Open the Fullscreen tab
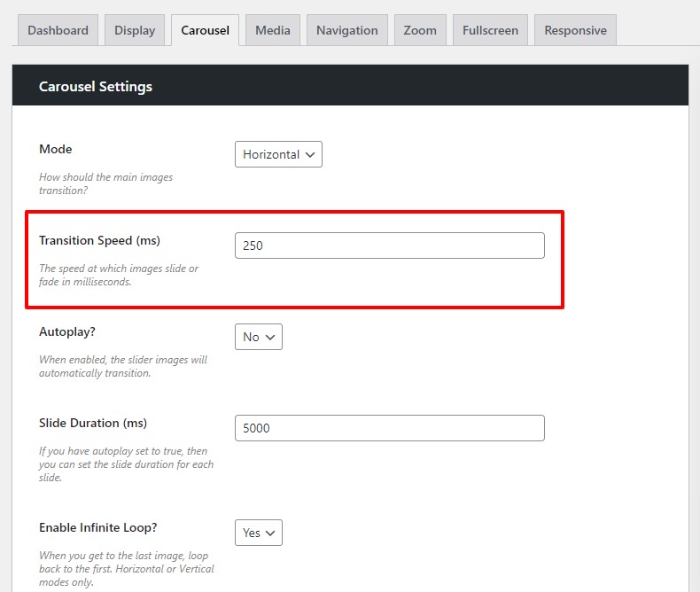Viewport: 700px width, 592px height. (x=490, y=30)
